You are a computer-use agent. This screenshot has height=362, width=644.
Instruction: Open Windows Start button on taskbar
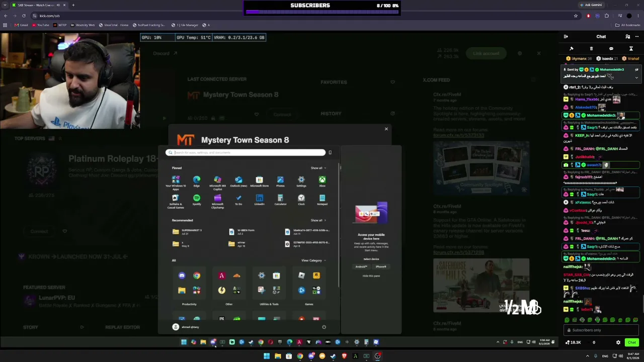[x=267, y=356]
